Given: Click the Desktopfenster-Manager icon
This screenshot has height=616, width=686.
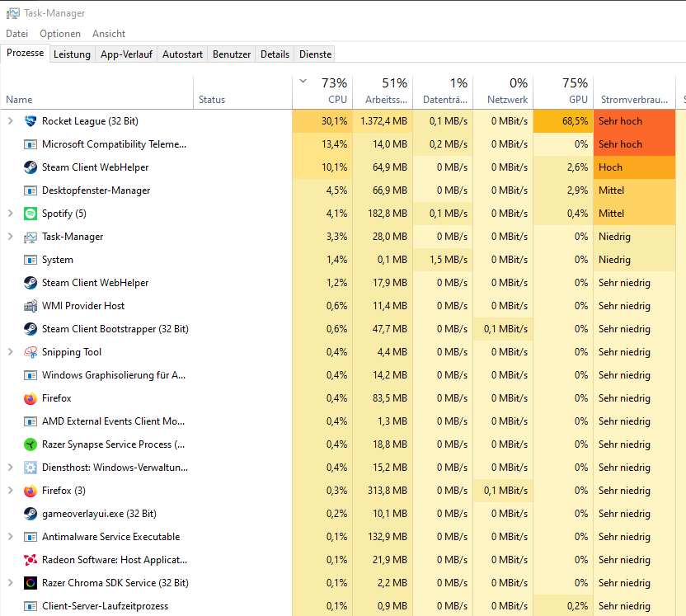Looking at the screenshot, I should [31, 190].
